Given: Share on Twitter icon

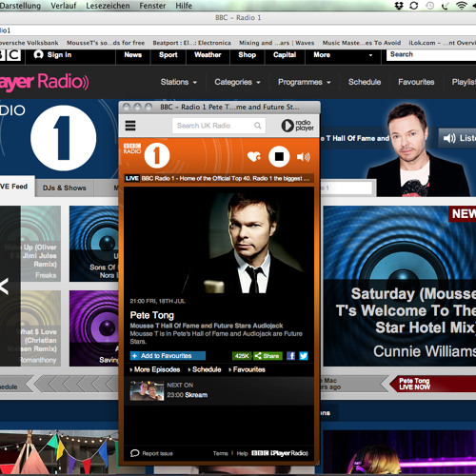Looking at the screenshot, I should pos(304,356).
